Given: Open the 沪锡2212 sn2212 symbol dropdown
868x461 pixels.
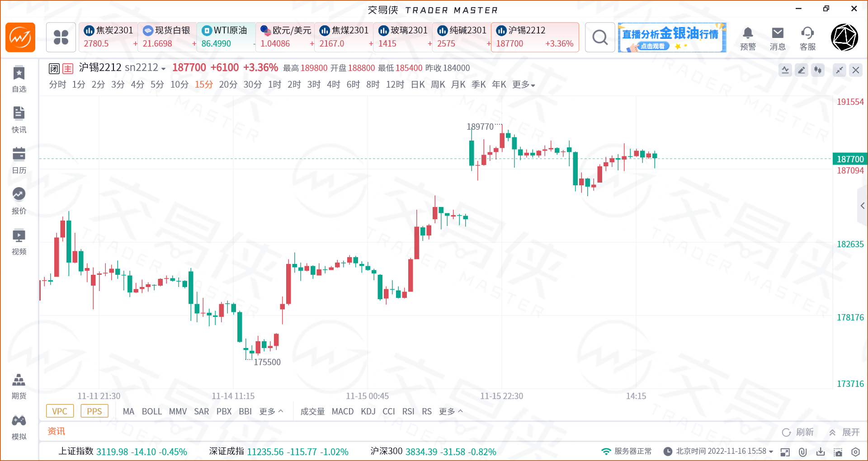Looking at the screenshot, I should pos(123,68).
